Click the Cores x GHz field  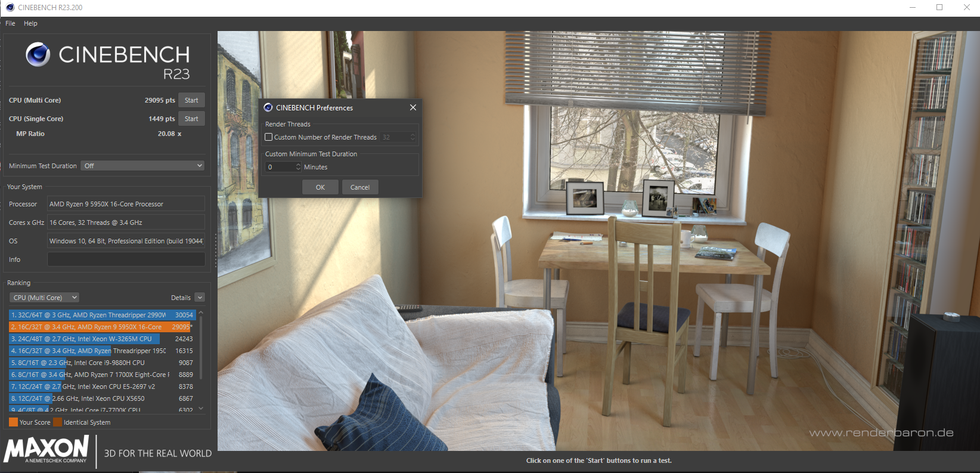tap(126, 222)
